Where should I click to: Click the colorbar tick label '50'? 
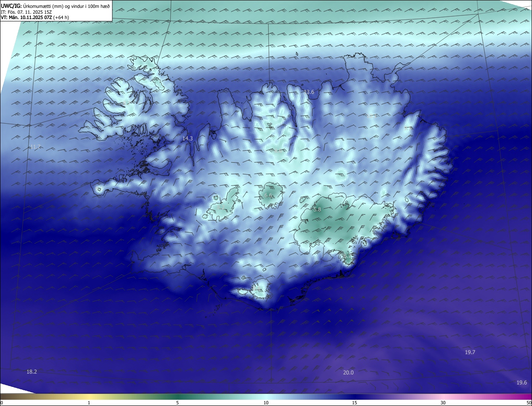(x=529, y=403)
